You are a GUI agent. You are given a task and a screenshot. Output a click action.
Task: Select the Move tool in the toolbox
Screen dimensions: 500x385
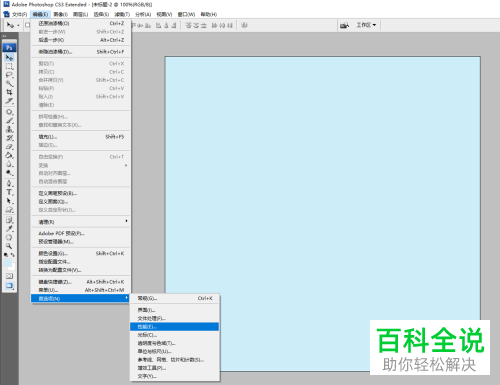point(9,58)
